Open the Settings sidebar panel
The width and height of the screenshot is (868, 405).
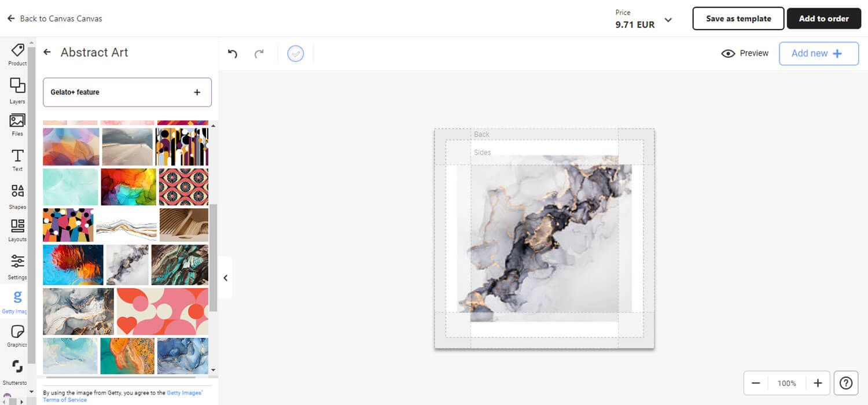click(17, 266)
